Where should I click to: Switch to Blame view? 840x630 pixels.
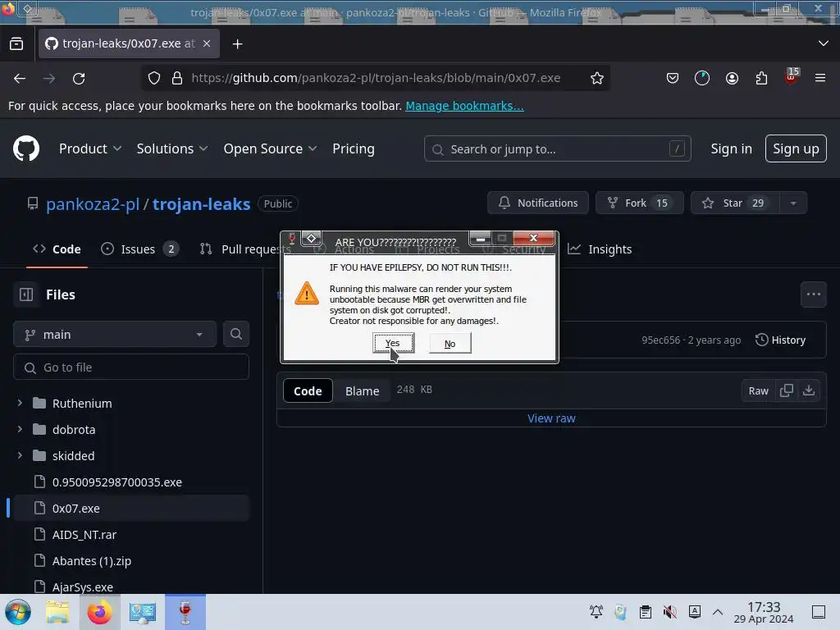tap(362, 391)
